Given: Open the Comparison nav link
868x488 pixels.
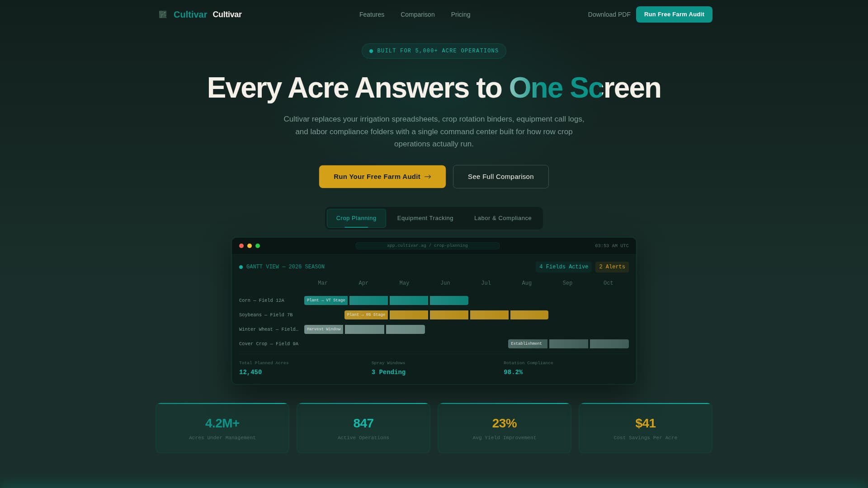Looking at the screenshot, I should (x=417, y=14).
